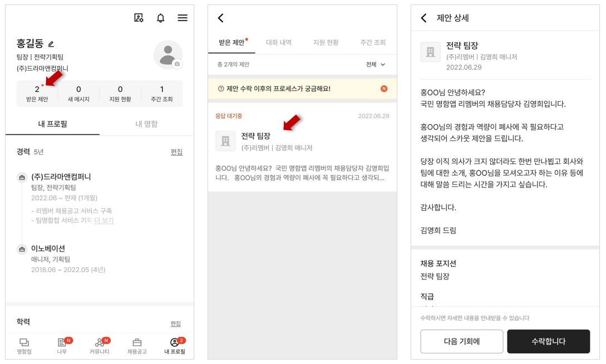Go back from the received offers list
Image resolution: width=606 pixels, height=364 pixels.
coord(221,18)
